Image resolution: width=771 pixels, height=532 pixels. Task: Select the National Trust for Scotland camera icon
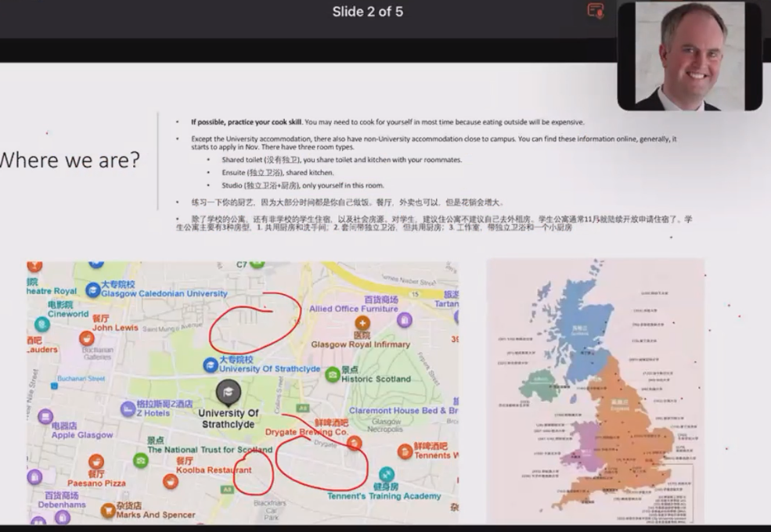click(140, 460)
